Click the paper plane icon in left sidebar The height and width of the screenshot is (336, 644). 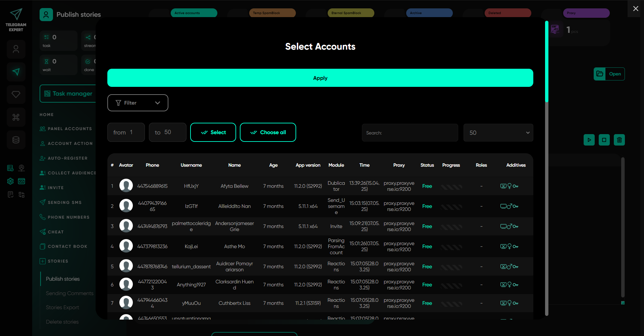16,72
